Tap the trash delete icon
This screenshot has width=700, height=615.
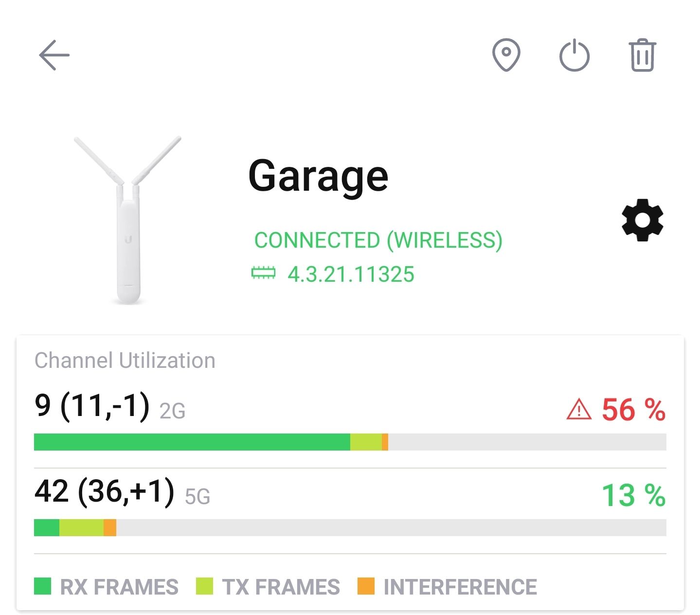coord(642,55)
